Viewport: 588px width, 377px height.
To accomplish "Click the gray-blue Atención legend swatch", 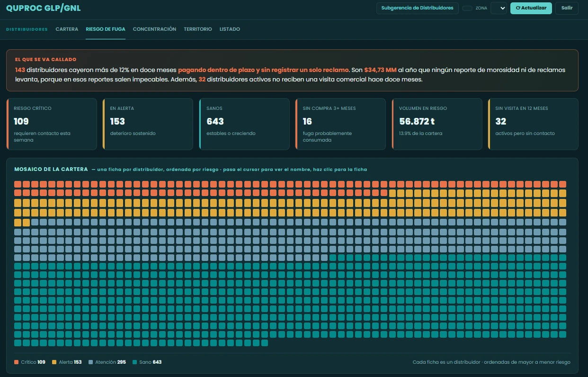I will (x=90, y=362).
